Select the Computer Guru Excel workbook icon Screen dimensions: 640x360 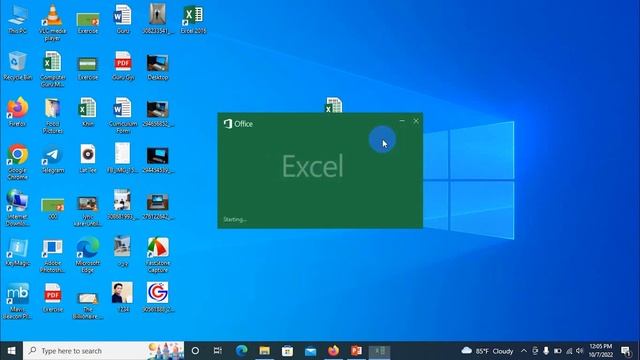pos(53,69)
